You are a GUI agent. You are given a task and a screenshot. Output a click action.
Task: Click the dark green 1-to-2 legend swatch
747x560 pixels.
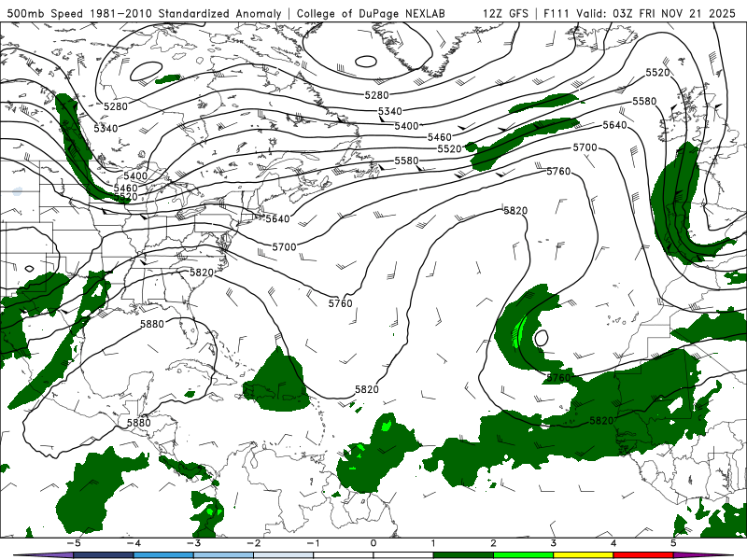click(463, 555)
